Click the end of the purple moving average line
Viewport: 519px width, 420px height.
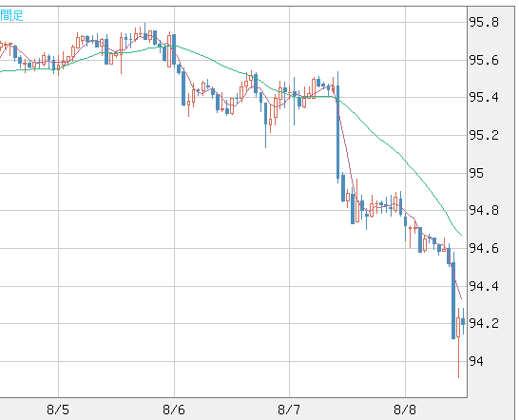(x=461, y=298)
